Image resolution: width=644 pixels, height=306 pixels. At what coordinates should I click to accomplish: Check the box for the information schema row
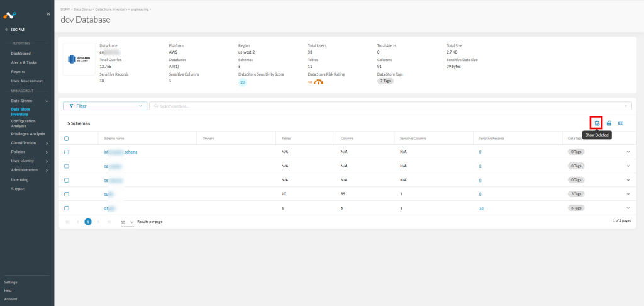point(67,152)
